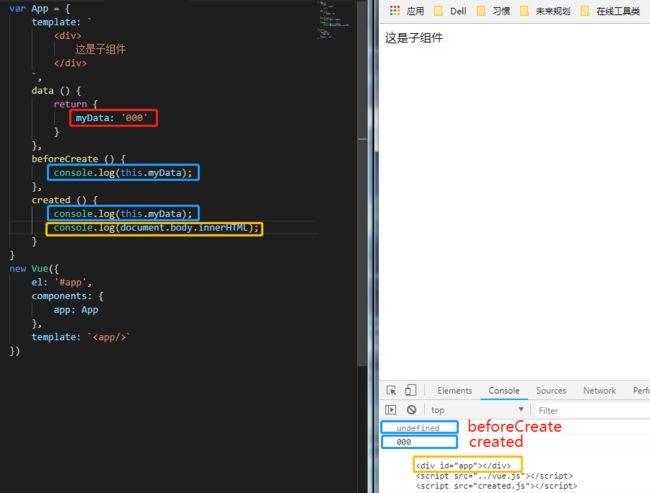Focus the console Filter input field

click(593, 410)
